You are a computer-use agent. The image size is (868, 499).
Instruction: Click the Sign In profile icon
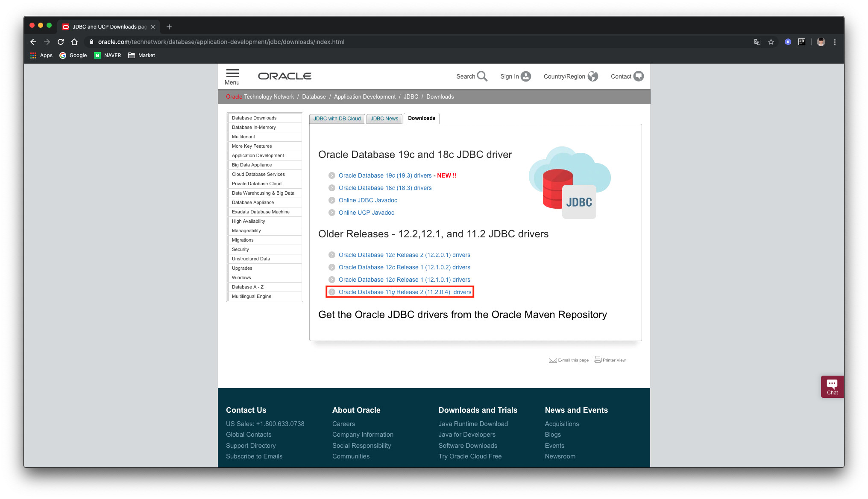click(526, 76)
